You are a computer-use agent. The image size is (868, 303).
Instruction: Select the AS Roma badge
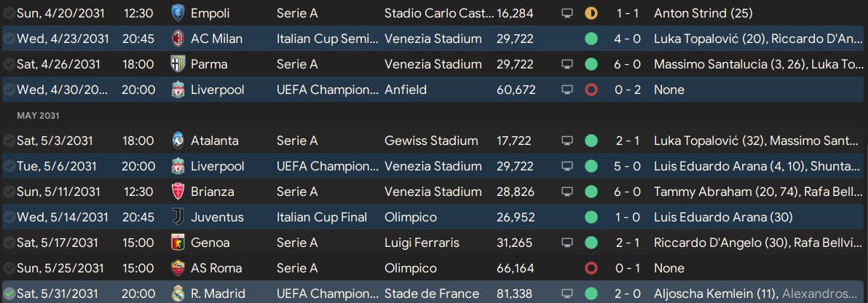177,268
